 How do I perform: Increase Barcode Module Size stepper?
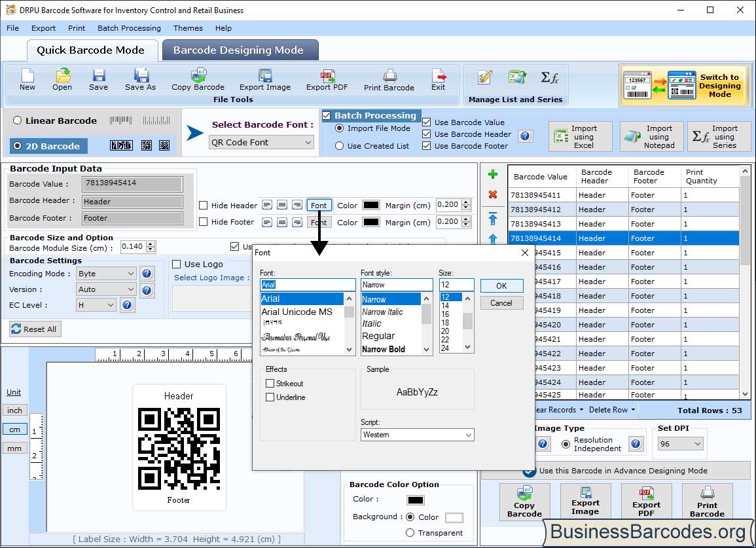pos(151,244)
